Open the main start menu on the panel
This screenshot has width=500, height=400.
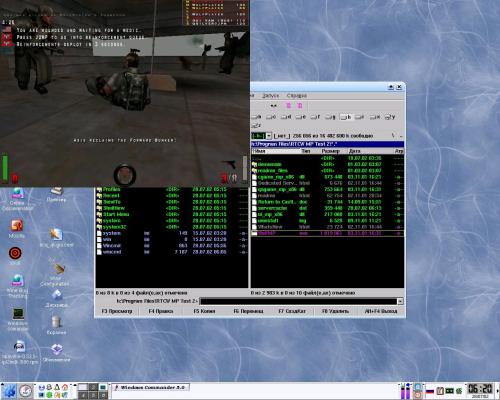point(8,391)
